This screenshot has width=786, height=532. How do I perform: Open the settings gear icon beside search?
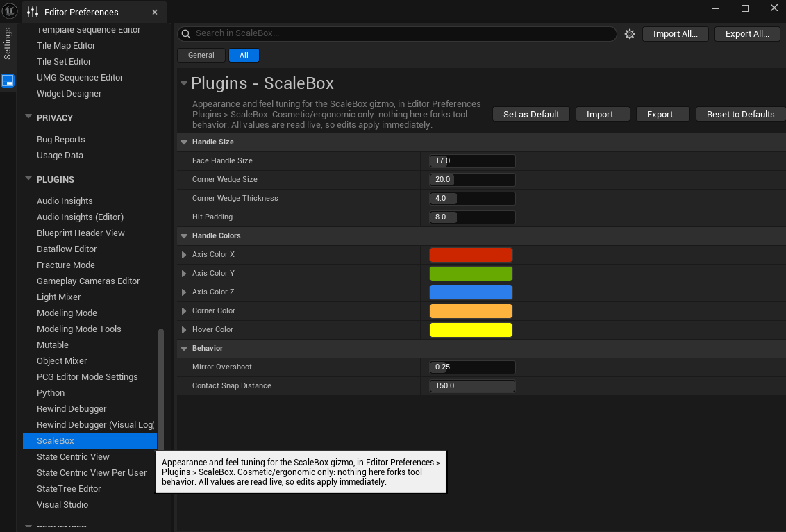pos(630,34)
